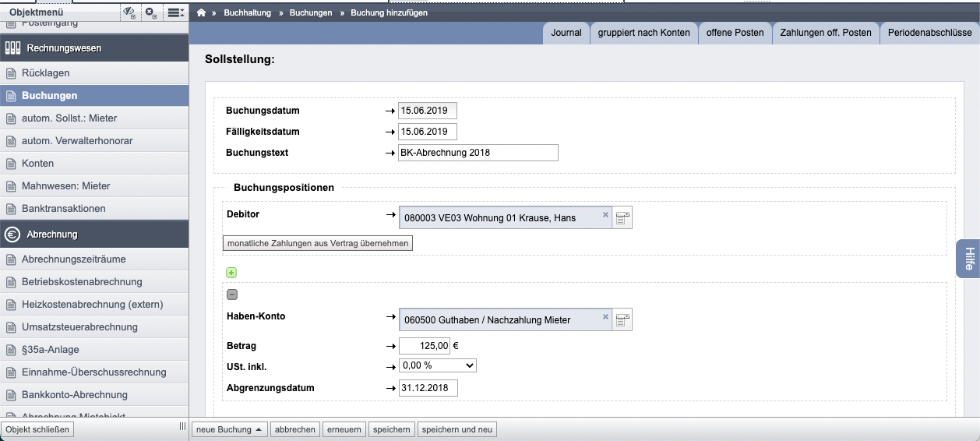Image resolution: width=980 pixels, height=441 pixels.
Task: Click document icon beside Umsatzsteuerabrechnung
Action: 11,327
